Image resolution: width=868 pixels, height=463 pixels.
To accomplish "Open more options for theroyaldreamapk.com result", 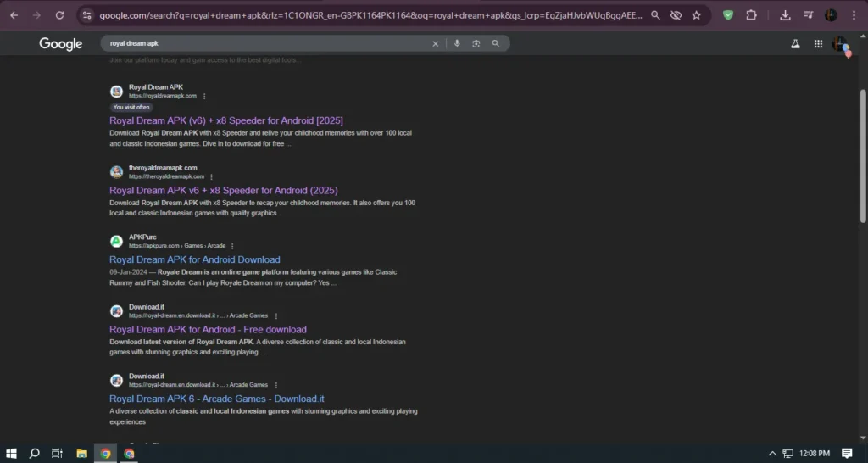I will point(211,177).
